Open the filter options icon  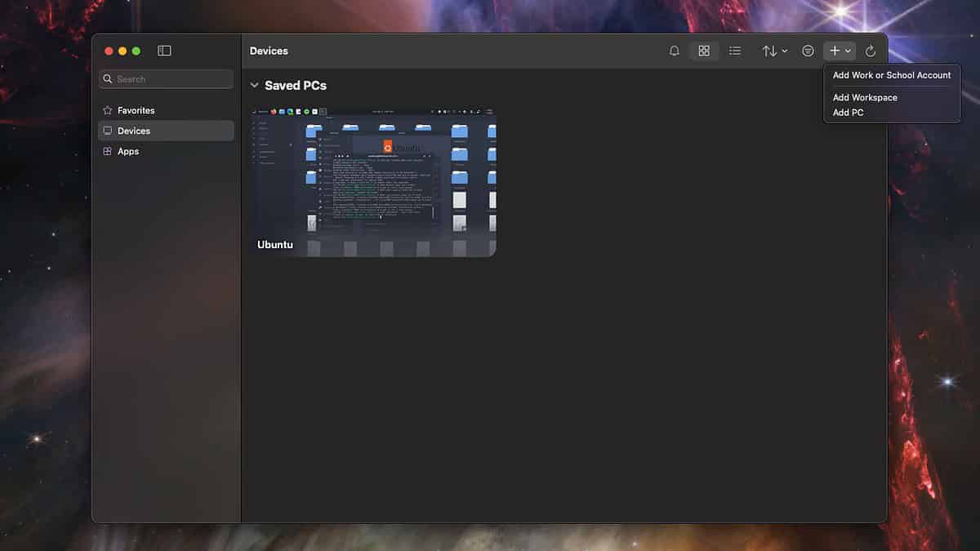tap(808, 51)
